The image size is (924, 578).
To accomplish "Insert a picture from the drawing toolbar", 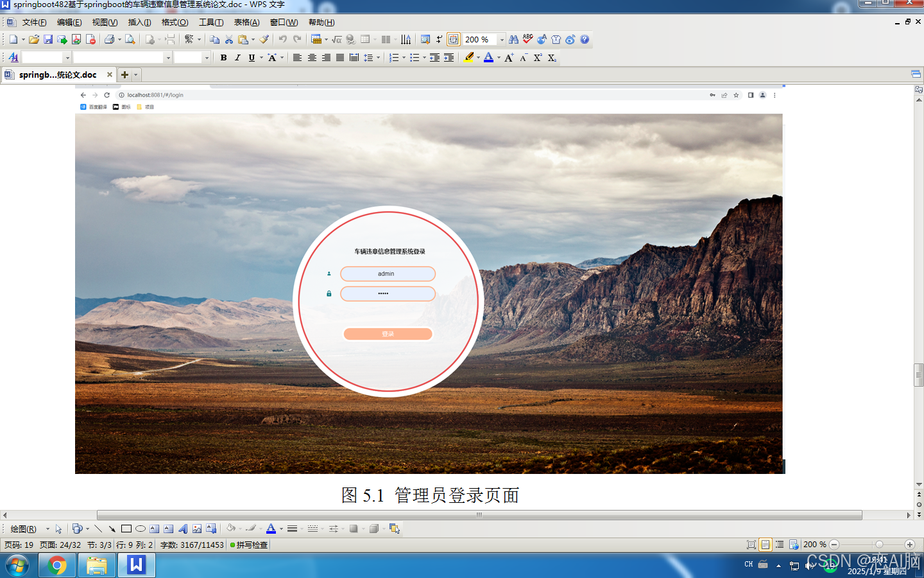I will [197, 529].
